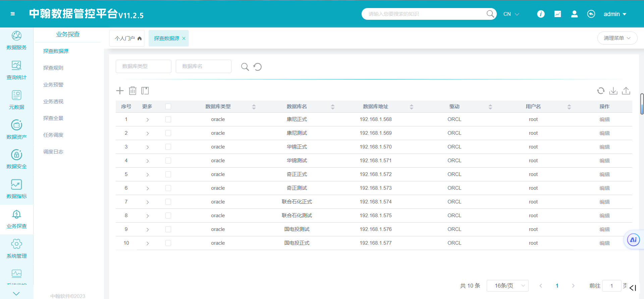
Task: Open 元数据 in the sidebar
Action: (x=16, y=100)
